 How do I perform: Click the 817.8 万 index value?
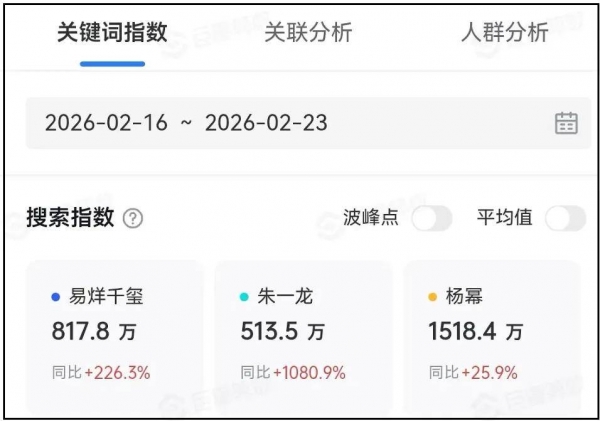[x=94, y=331]
